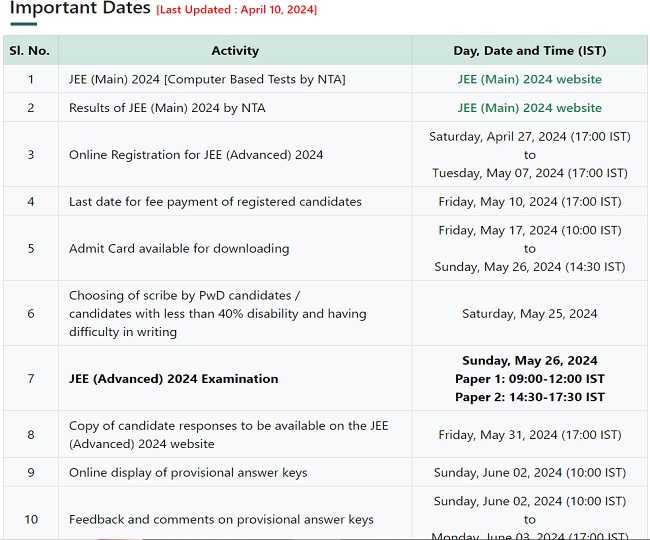650x540 pixels.
Task: Click the Paper 1: 09:00-12:00 IST line
Action: click(529, 379)
